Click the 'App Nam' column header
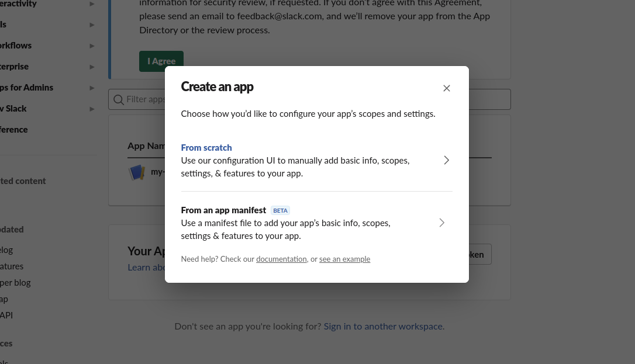Screen dimensions: 635x364 146,146
